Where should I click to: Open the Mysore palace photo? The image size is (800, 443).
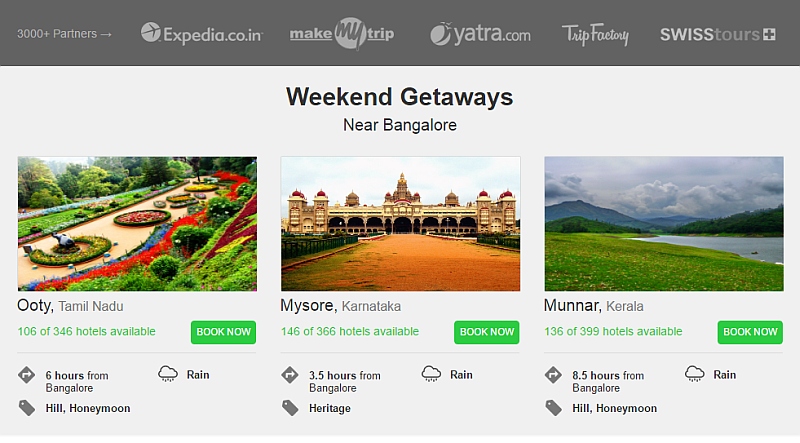[x=400, y=223]
